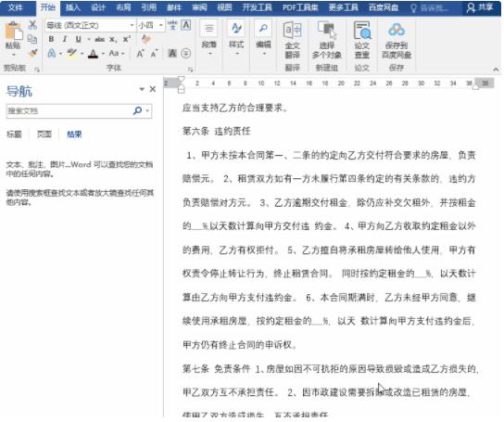Open the font size dropdown (小四)

click(x=161, y=25)
